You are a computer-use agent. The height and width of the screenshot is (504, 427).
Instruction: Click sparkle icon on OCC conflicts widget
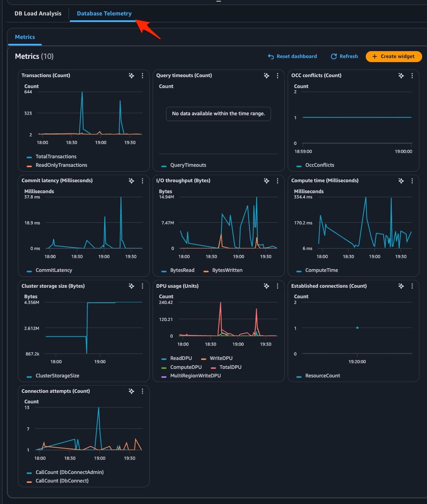click(401, 75)
